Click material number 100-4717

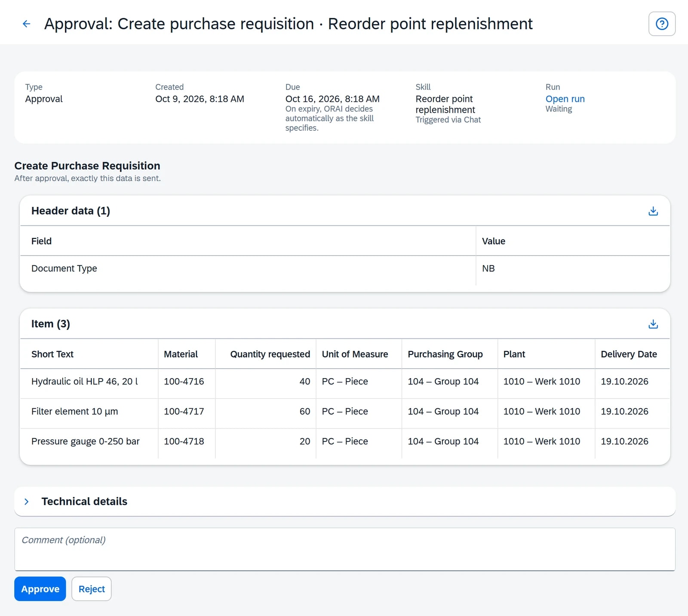(184, 412)
